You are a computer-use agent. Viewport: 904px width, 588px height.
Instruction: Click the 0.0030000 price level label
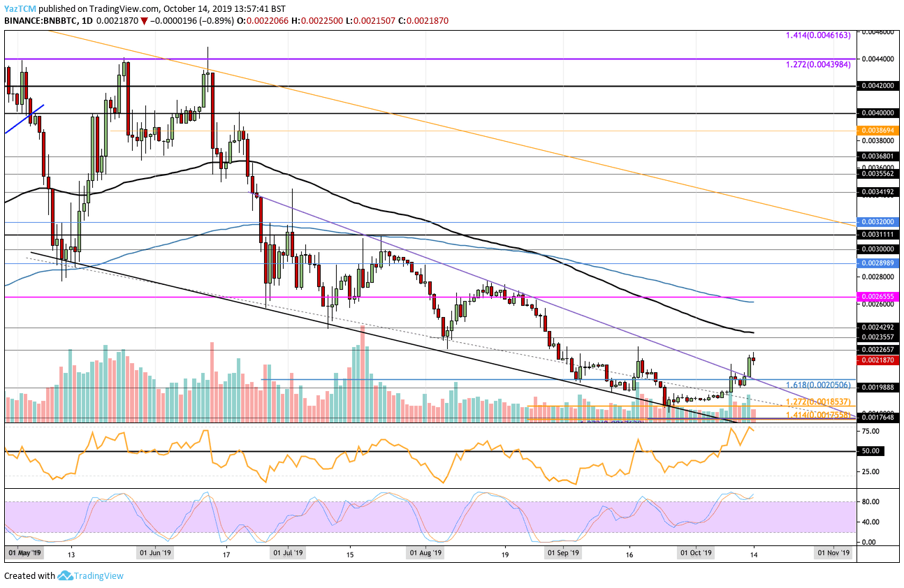(878, 249)
